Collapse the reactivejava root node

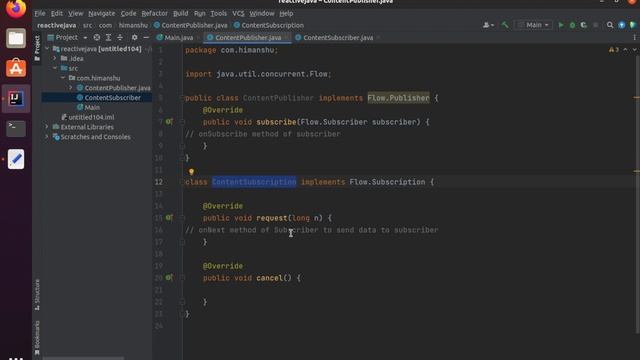(x=47, y=49)
